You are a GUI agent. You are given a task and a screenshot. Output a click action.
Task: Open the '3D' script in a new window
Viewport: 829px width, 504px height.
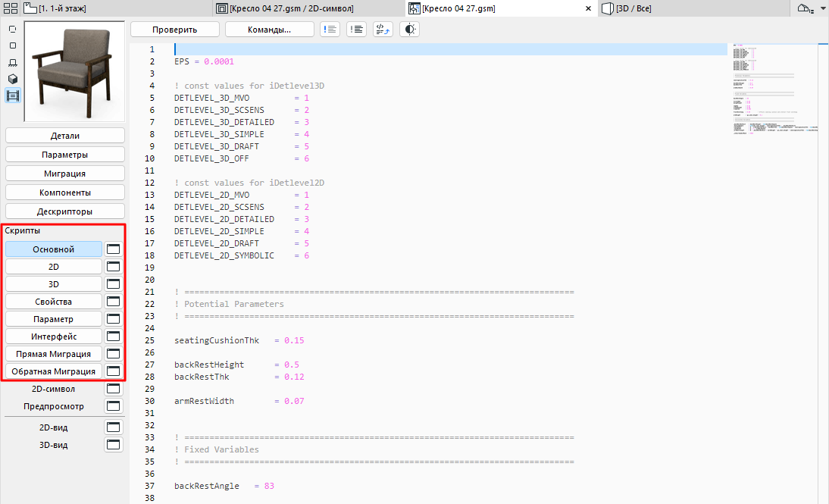[x=112, y=283]
